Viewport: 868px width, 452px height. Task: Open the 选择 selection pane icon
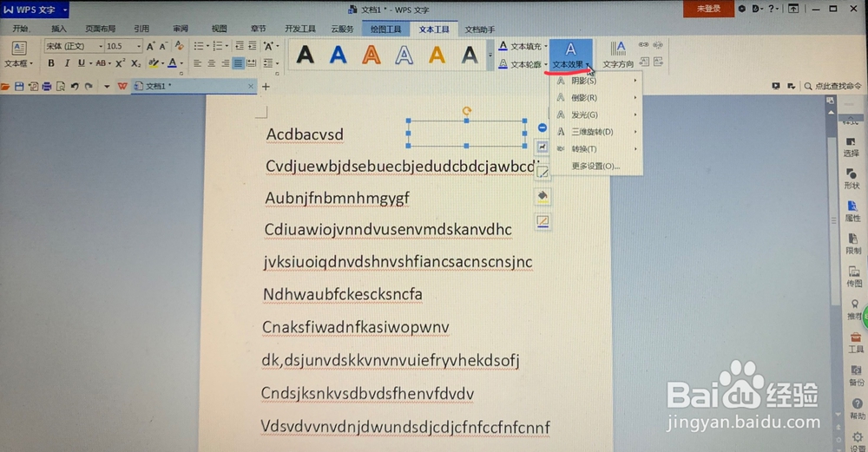(x=852, y=147)
